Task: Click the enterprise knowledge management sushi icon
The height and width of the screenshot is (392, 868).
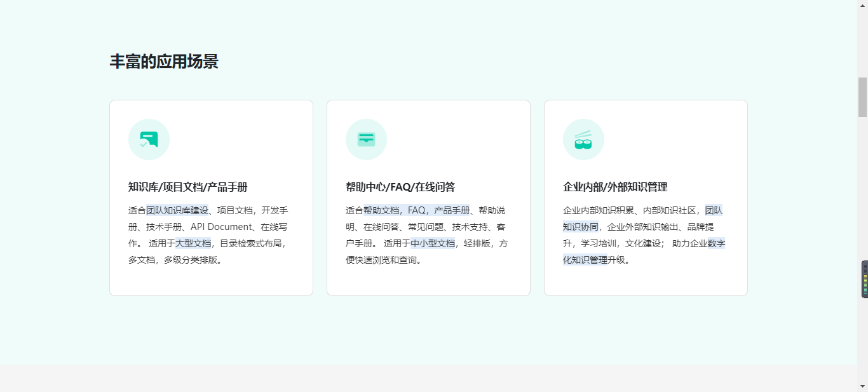Action: tap(583, 140)
